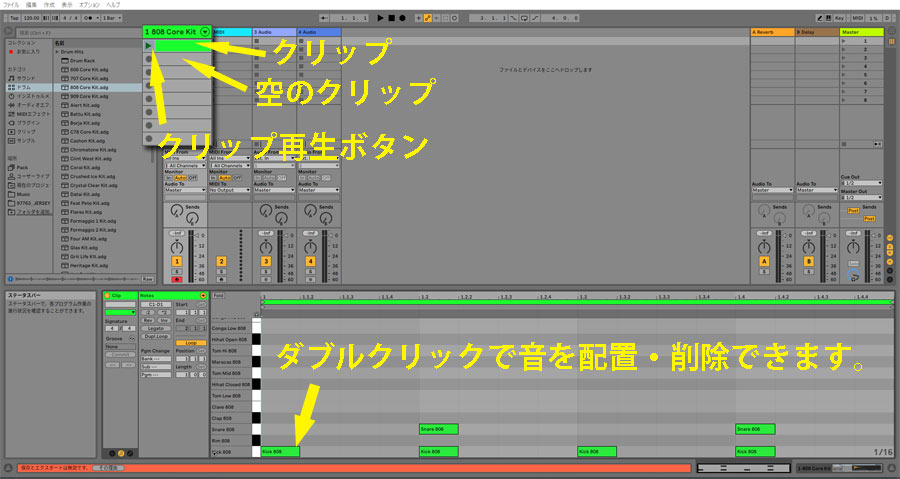The image size is (900, 479).
Task: Toggle track 4 activator button
Action: 311,262
